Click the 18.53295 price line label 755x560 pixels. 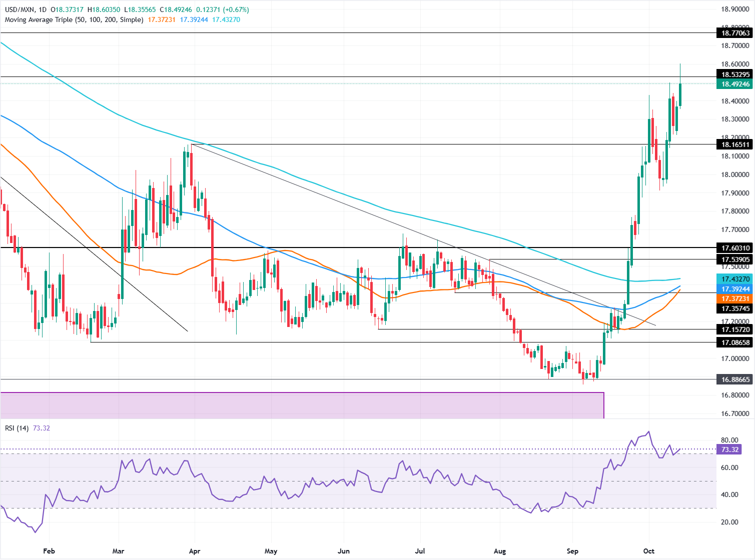coord(735,74)
